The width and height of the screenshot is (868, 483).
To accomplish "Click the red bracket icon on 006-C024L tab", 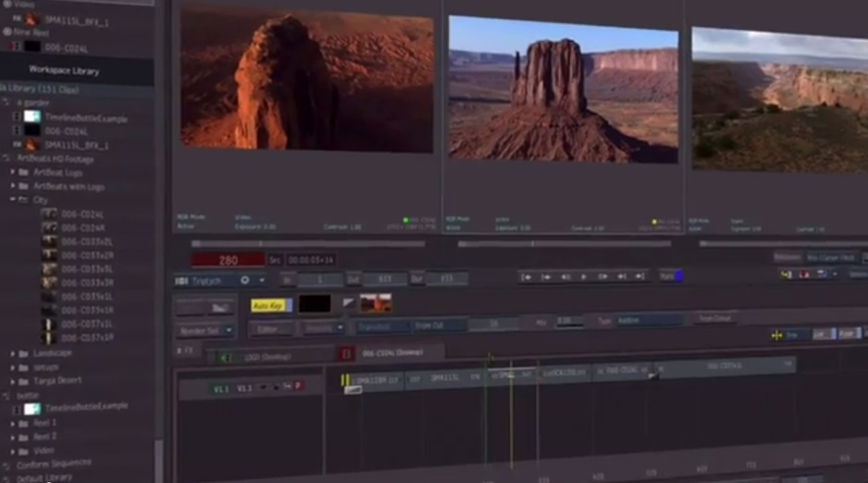I will click(346, 354).
